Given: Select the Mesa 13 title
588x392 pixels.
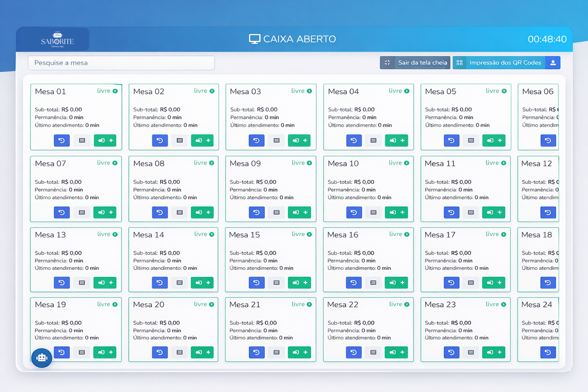Looking at the screenshot, I should [51, 235].
